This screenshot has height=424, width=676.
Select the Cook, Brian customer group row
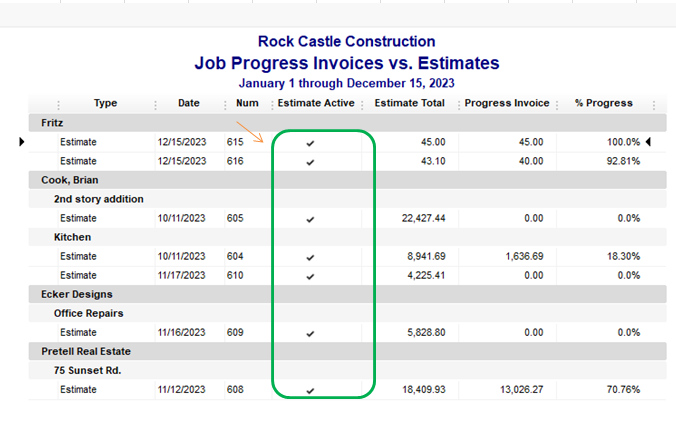coord(347,180)
